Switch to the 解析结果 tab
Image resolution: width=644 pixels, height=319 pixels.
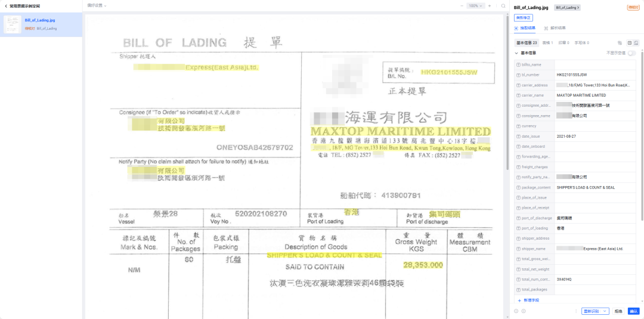(x=555, y=28)
